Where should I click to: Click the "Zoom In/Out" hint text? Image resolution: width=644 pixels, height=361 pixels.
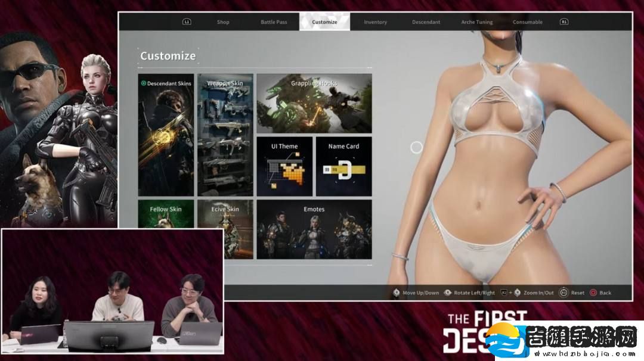coord(538,293)
